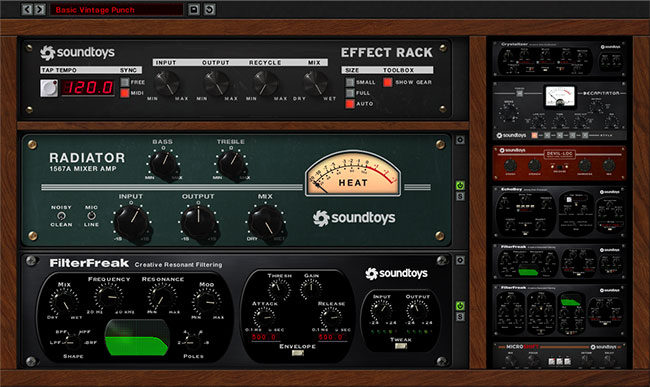Click the FilterFreak Attack knob
Viewport: 650px width, 387px height.
(264, 318)
